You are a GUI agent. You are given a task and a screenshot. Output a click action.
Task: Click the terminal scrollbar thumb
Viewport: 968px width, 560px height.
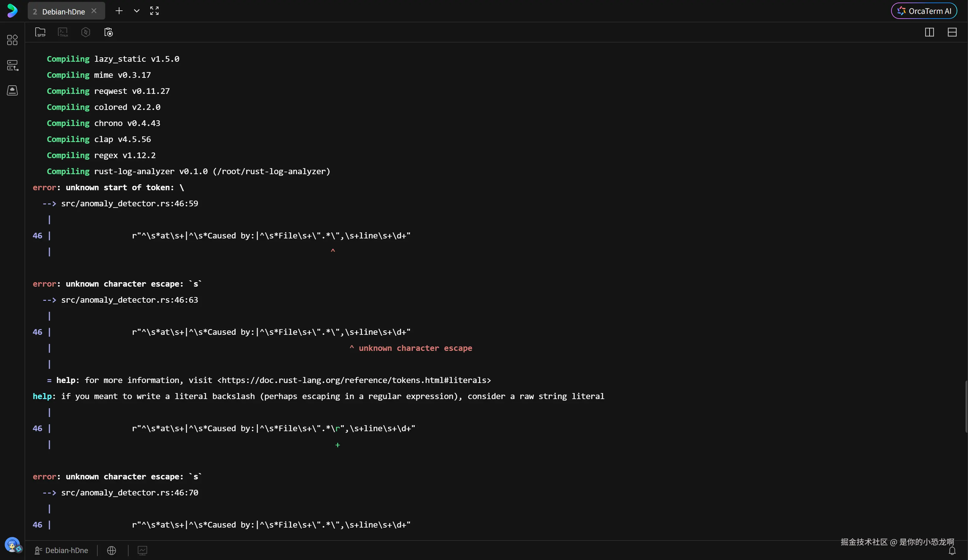click(966, 406)
